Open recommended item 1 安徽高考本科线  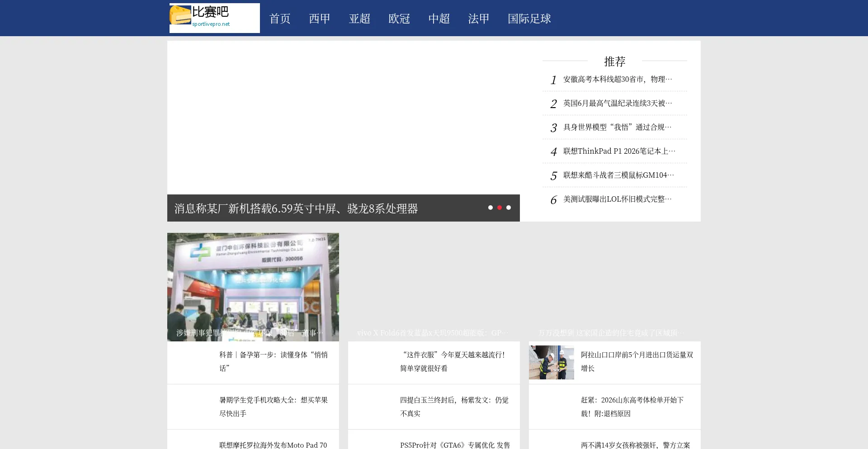coord(618,79)
